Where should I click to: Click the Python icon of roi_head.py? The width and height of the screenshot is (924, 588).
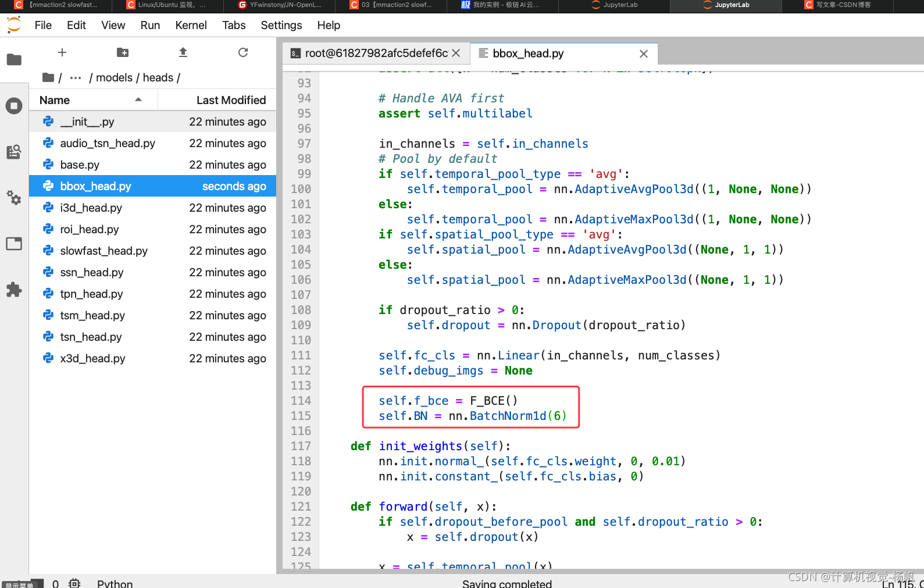(x=48, y=229)
